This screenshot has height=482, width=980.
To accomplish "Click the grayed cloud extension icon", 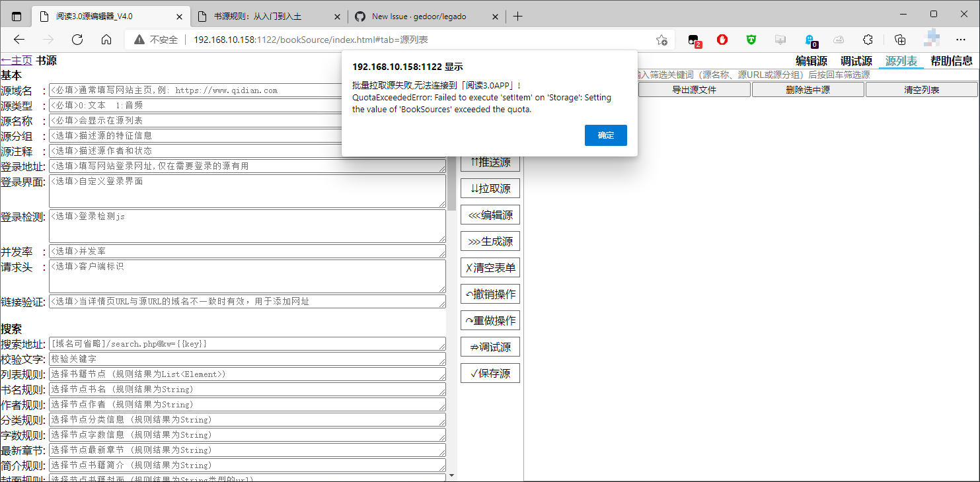I will (839, 40).
